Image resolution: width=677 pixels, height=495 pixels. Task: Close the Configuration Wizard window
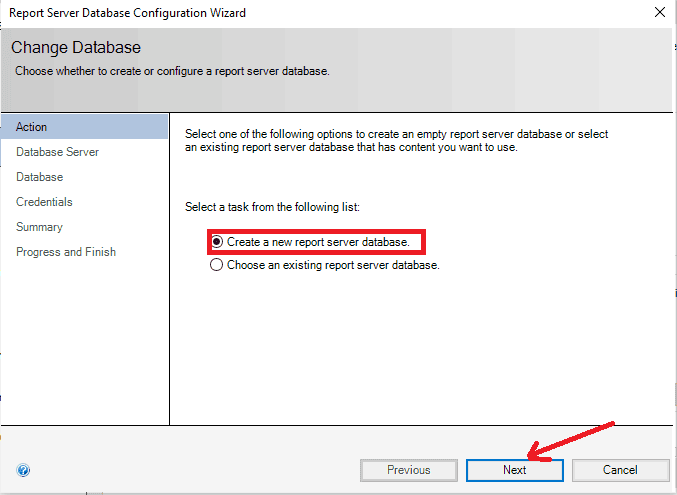[x=659, y=13]
